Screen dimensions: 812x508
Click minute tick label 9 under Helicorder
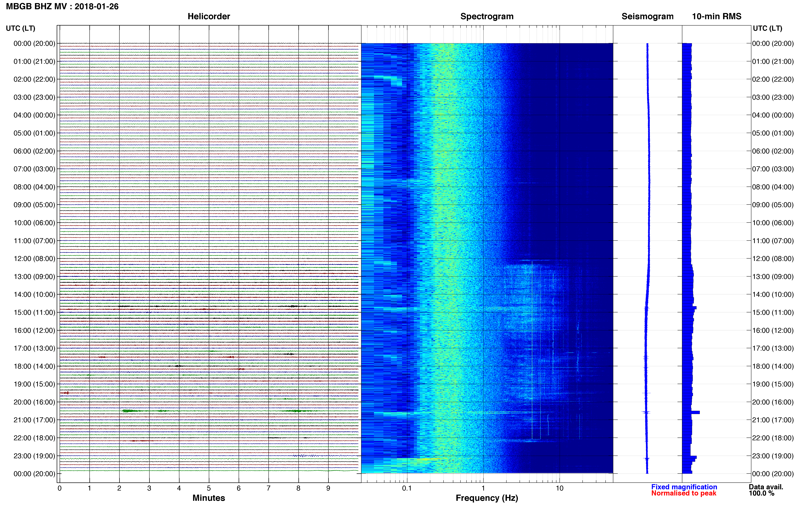(328, 488)
